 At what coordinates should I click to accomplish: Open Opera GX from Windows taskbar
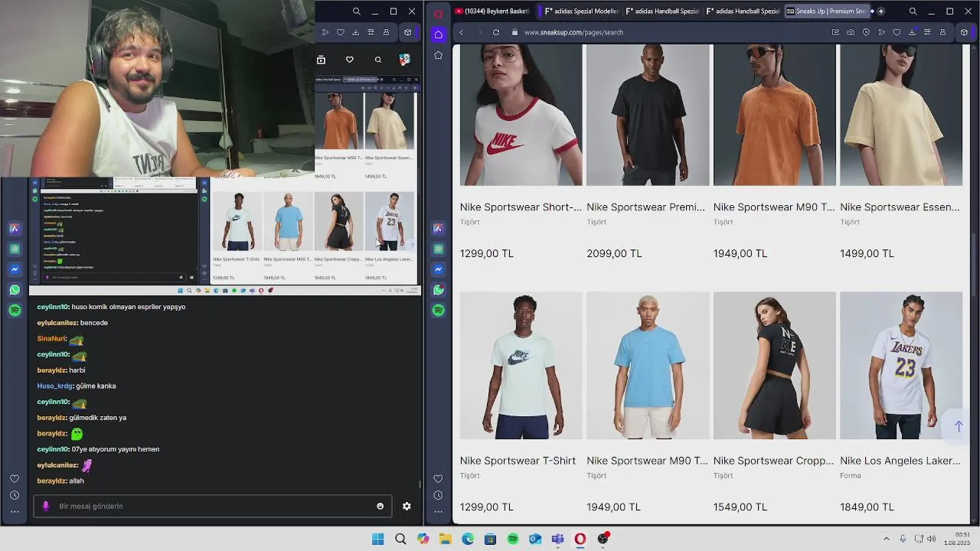pyautogui.click(x=580, y=539)
